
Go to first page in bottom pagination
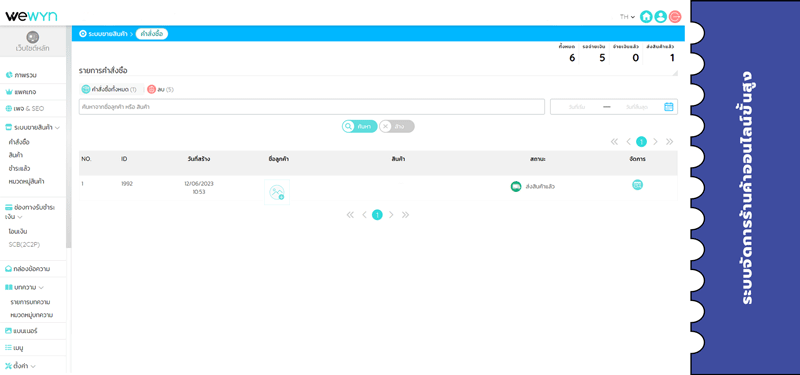click(350, 215)
